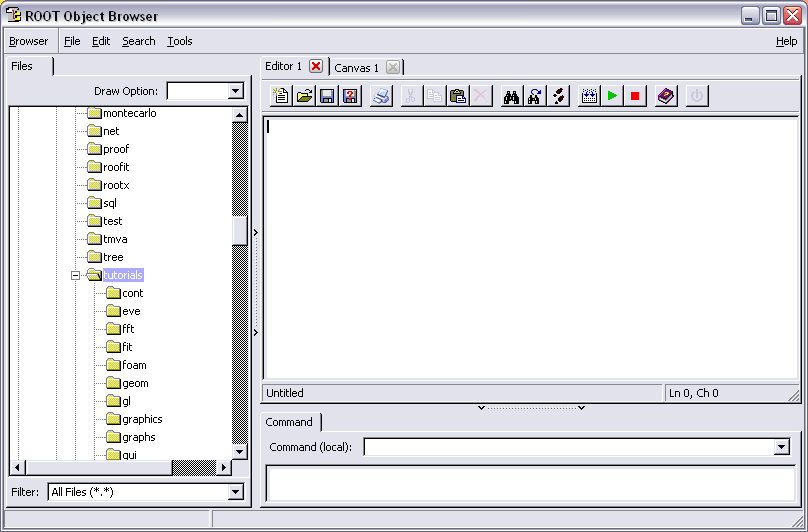The width and height of the screenshot is (808, 532).
Task: Click the Paste clipboard icon
Action: pyautogui.click(x=458, y=96)
